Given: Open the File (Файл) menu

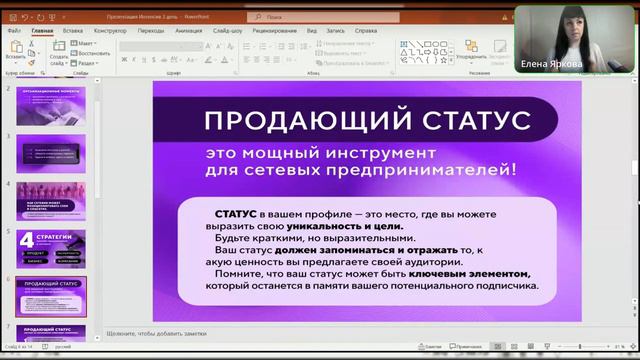Looking at the screenshot, I should click(14, 31).
